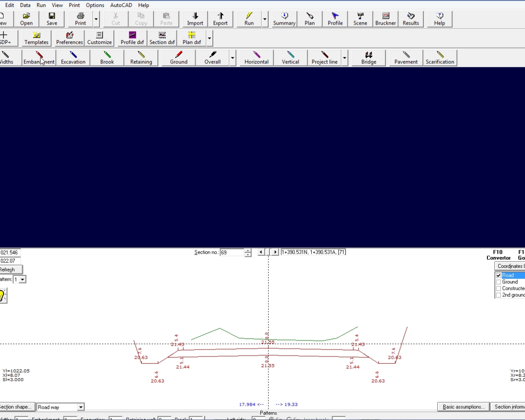
Task: Click the Customize toolbar icon
Action: point(99,38)
